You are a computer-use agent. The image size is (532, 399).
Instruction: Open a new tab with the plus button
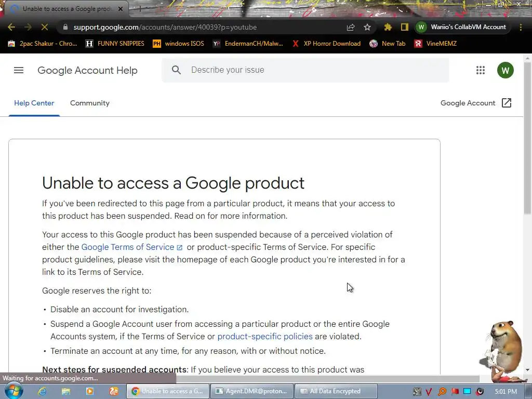[x=139, y=9]
